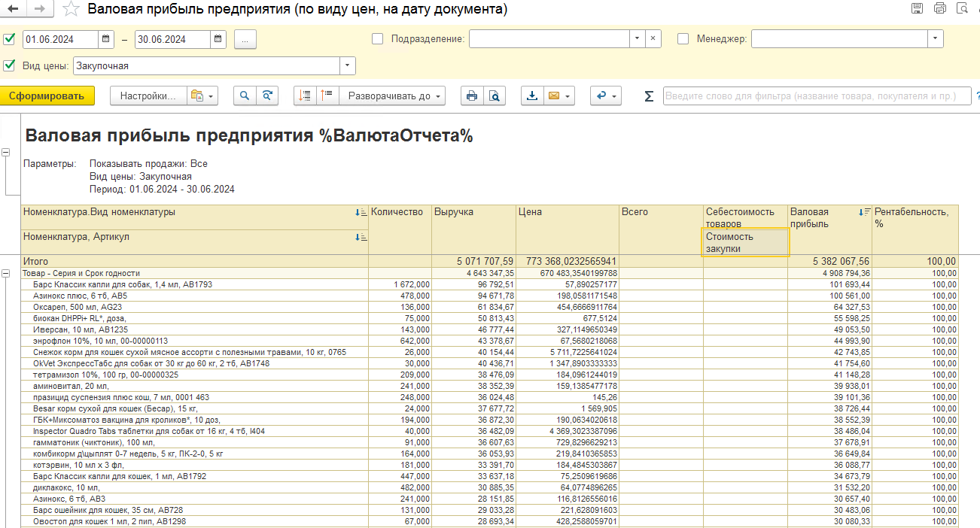The image size is (980, 528).
Task: Select the Цена column header
Action: (568, 229)
